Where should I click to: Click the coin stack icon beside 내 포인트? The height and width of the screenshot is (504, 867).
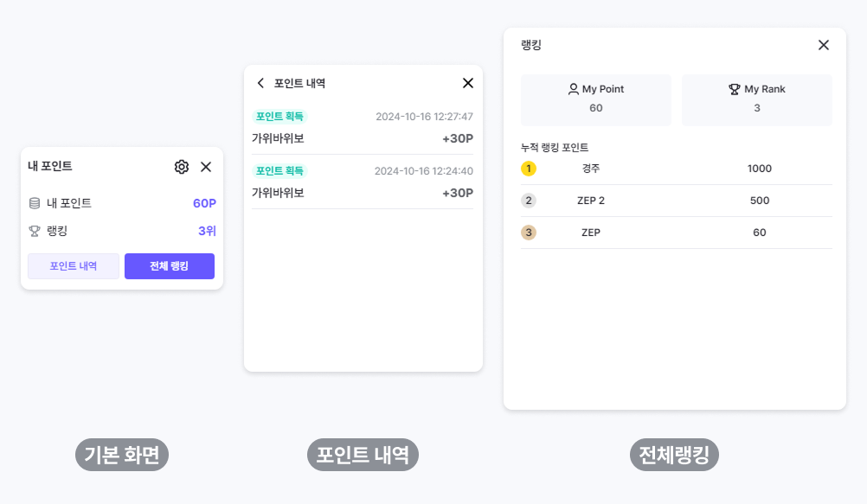coord(35,203)
